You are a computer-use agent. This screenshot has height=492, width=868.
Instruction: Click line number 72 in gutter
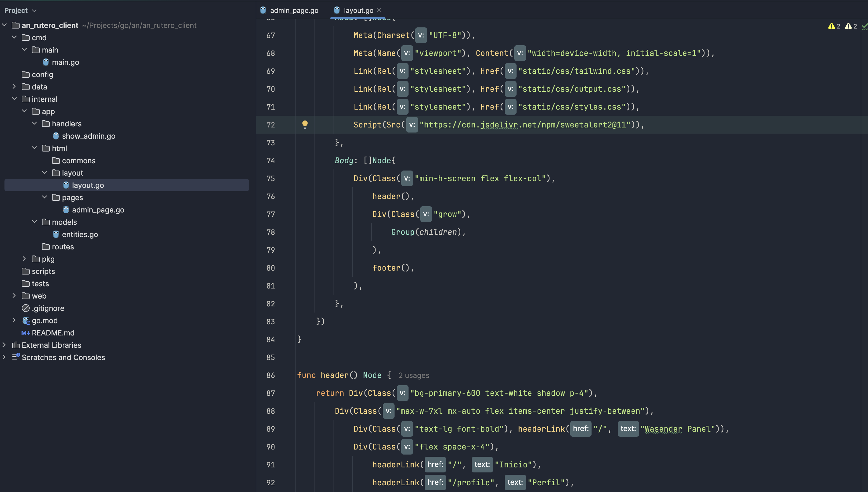[x=271, y=125]
